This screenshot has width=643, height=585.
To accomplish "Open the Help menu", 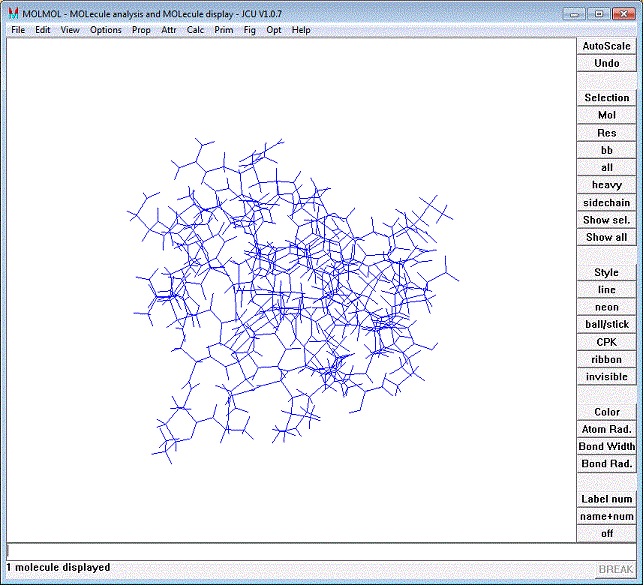I will coord(301,30).
